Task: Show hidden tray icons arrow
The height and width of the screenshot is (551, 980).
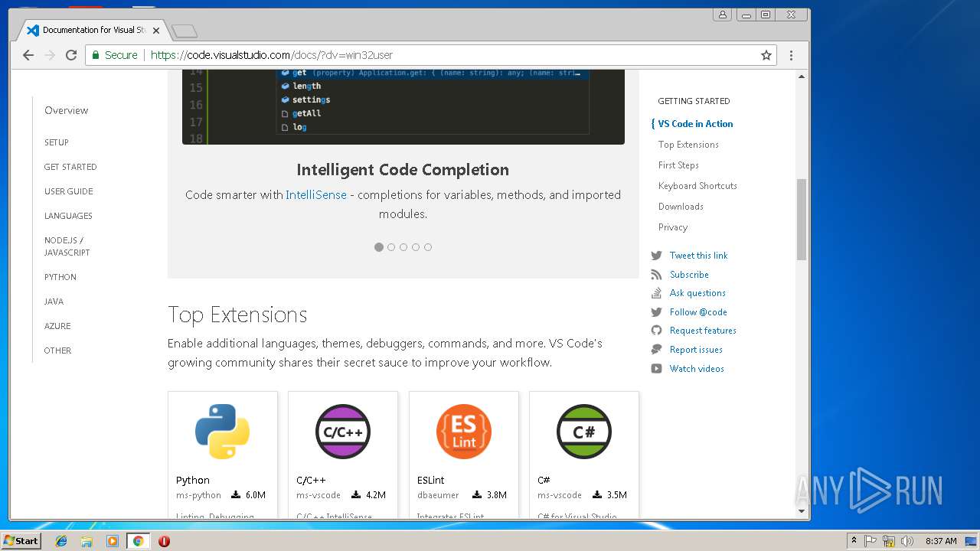Action: point(853,541)
